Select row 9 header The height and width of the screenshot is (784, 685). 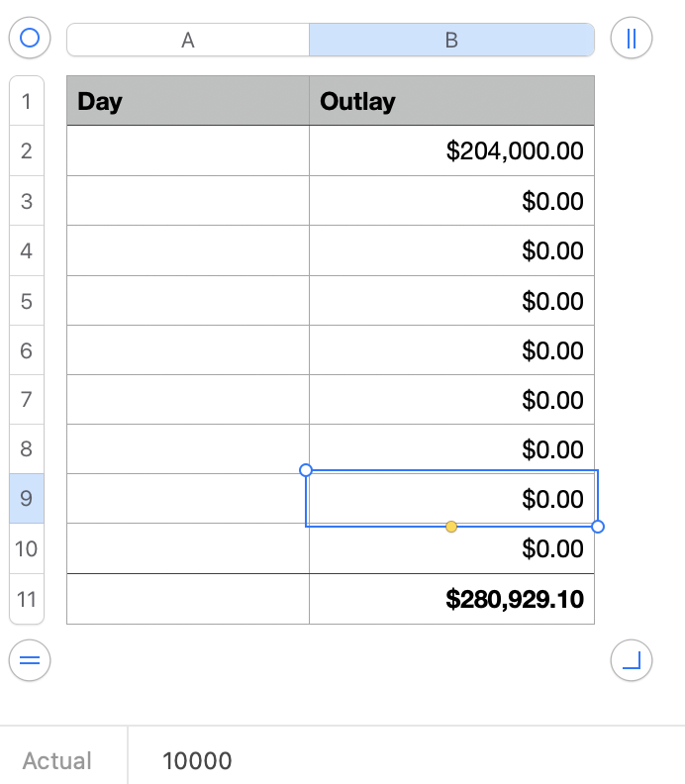coord(27,499)
